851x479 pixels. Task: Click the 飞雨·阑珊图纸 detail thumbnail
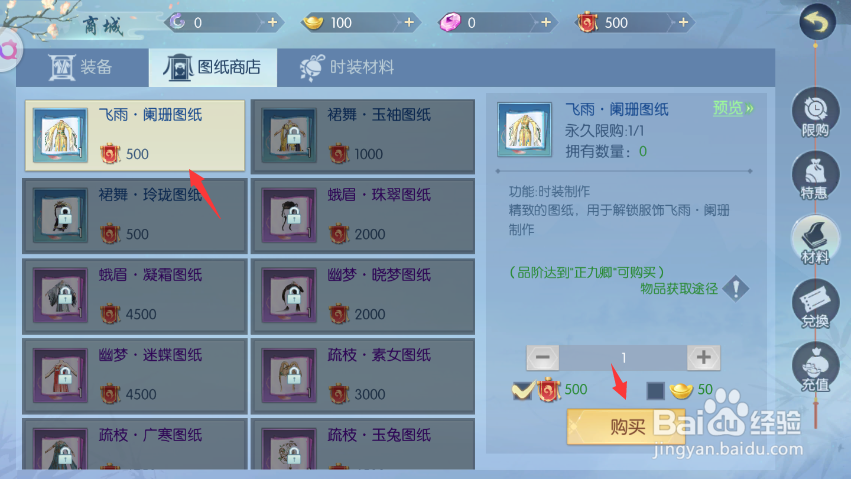(524, 130)
